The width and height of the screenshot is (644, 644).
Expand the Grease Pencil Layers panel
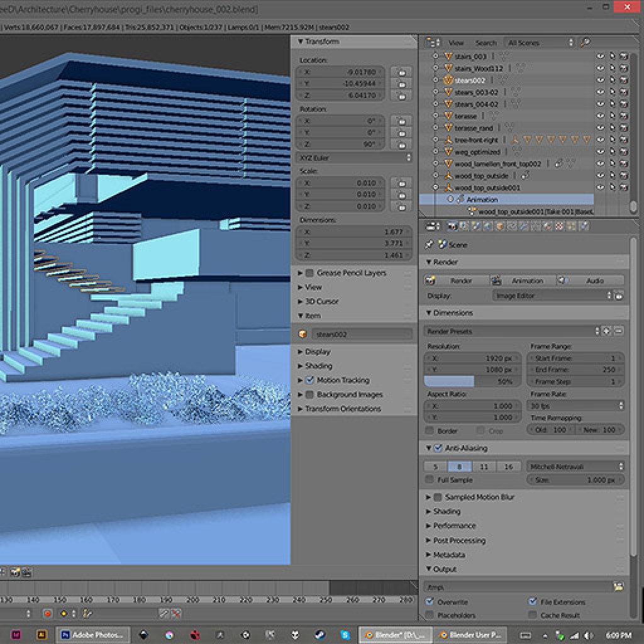pyautogui.click(x=300, y=273)
